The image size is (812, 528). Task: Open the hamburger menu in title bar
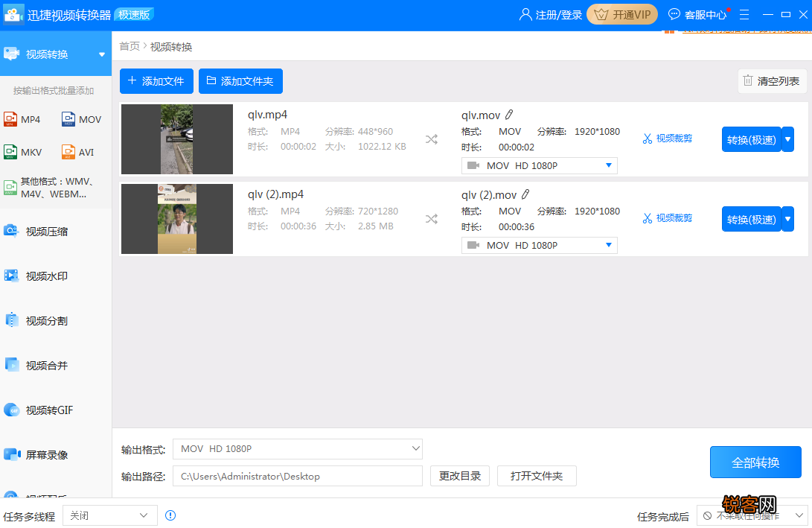click(744, 14)
